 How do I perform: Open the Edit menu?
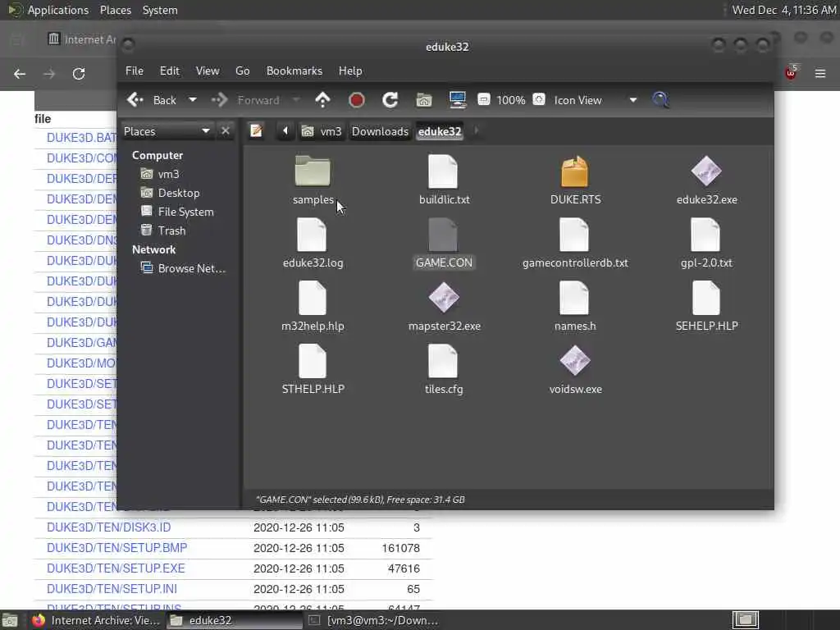tap(169, 71)
